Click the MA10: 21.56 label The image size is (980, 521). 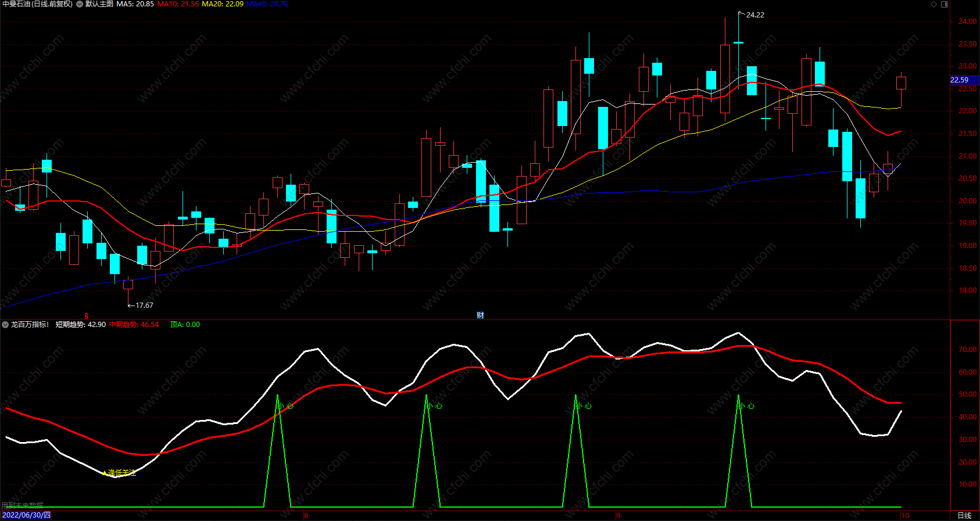(x=178, y=4)
